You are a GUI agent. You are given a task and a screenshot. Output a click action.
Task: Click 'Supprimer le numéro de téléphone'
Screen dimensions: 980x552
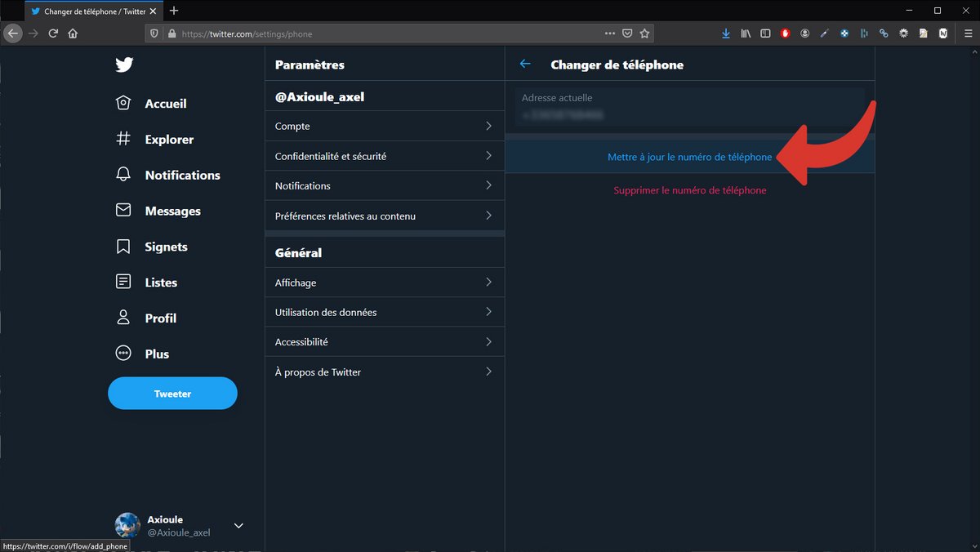pos(690,190)
